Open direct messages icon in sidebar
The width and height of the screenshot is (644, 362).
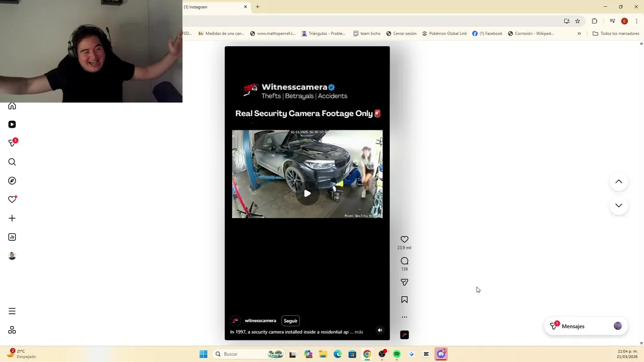pyautogui.click(x=12, y=143)
